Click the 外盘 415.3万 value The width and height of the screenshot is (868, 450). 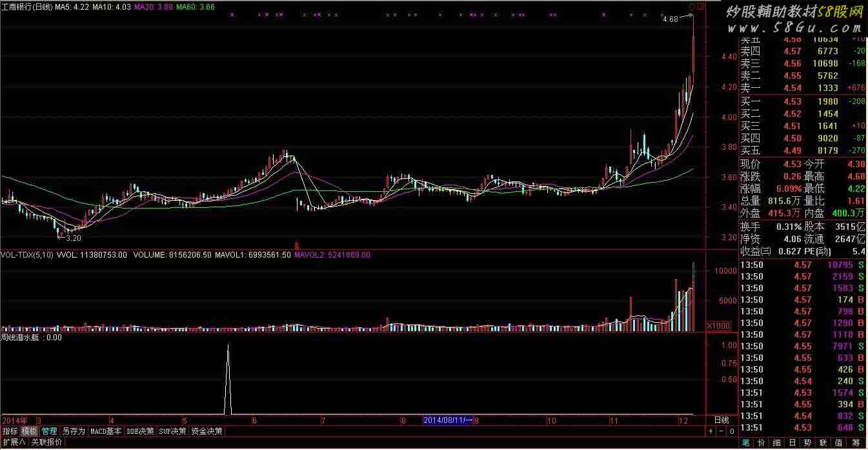783,213
